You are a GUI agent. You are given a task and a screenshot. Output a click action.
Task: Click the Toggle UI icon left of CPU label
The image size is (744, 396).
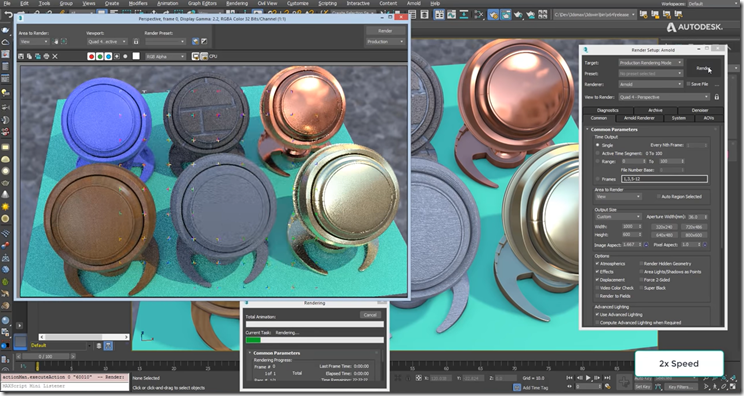pos(204,56)
